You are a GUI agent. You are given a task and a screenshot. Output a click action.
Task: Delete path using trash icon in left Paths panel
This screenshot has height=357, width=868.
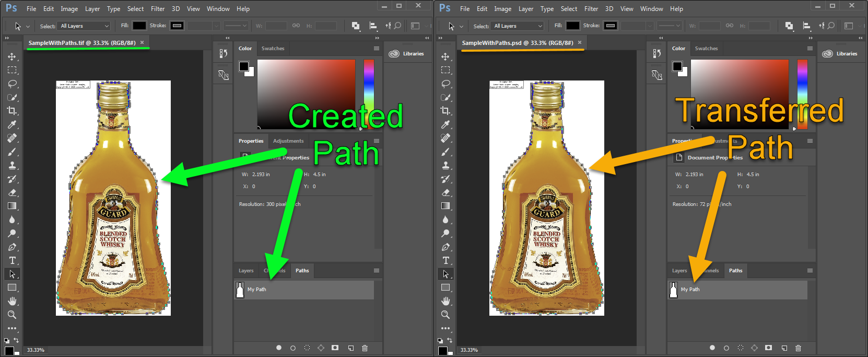coord(365,348)
